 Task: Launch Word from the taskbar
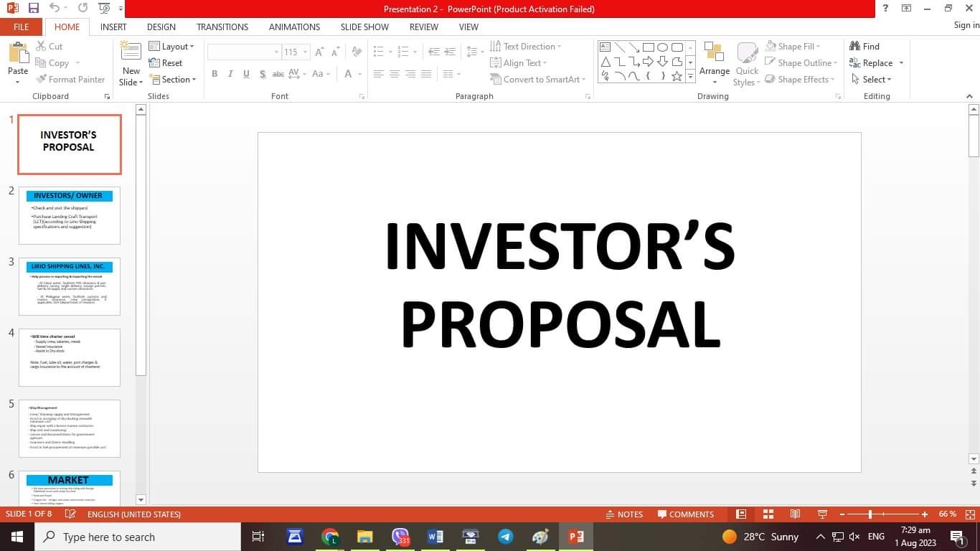click(x=435, y=537)
